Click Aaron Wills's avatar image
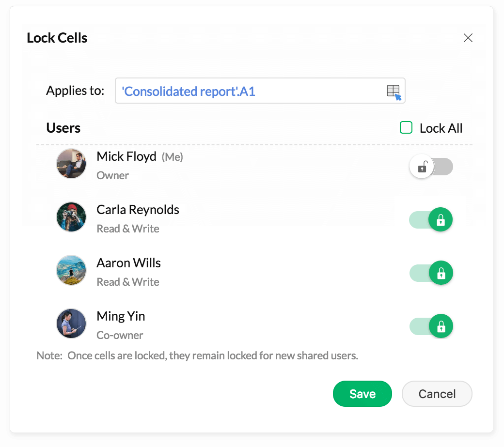504x447 pixels. [71, 270]
